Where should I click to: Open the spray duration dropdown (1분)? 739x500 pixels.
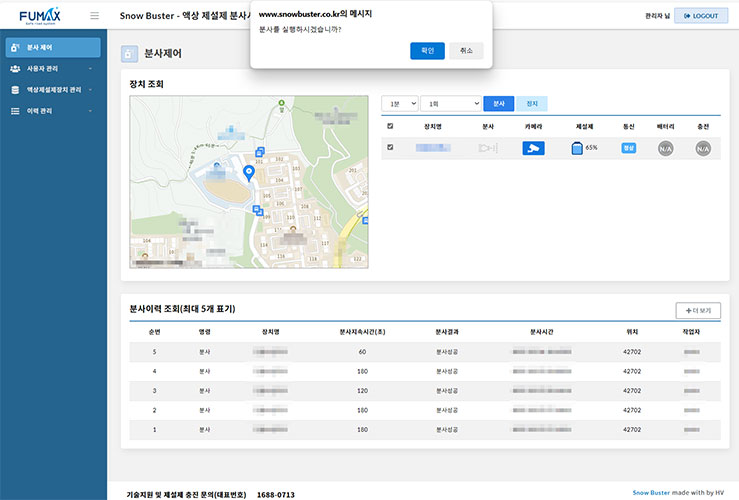tap(399, 103)
